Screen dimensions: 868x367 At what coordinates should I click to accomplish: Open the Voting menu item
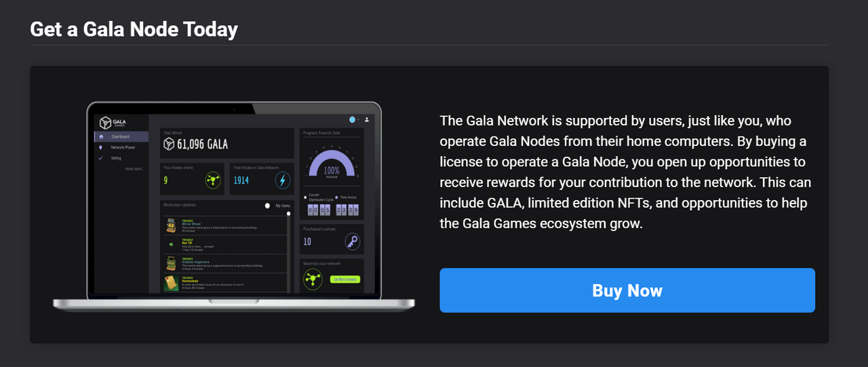116,157
